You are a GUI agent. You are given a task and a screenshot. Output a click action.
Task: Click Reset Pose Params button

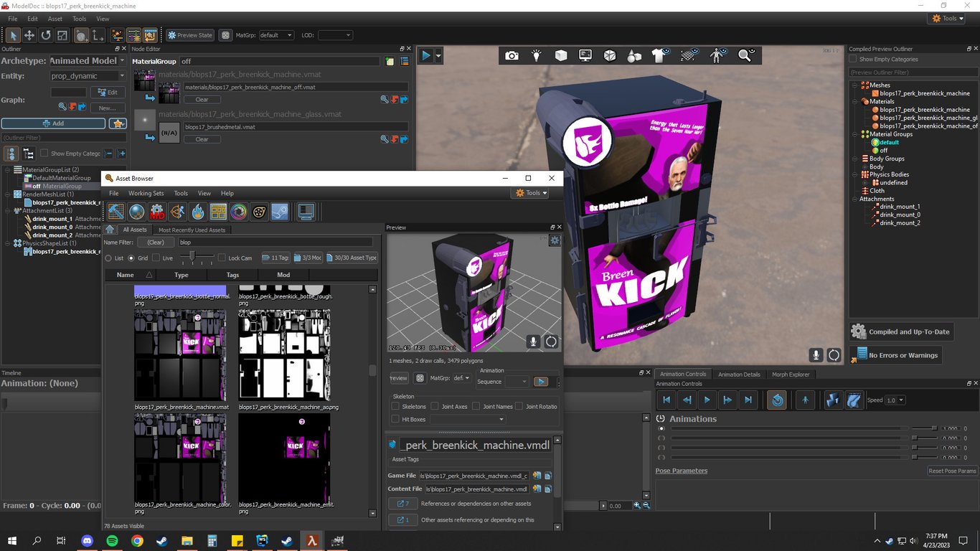pos(952,471)
